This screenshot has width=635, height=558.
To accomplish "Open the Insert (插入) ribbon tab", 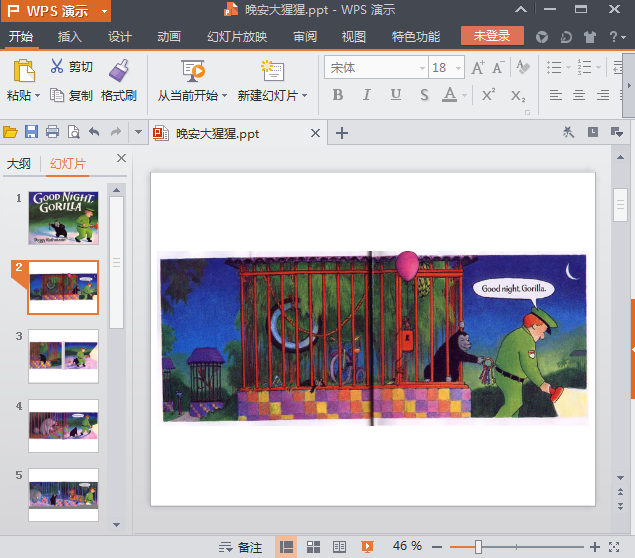I will 70,37.
